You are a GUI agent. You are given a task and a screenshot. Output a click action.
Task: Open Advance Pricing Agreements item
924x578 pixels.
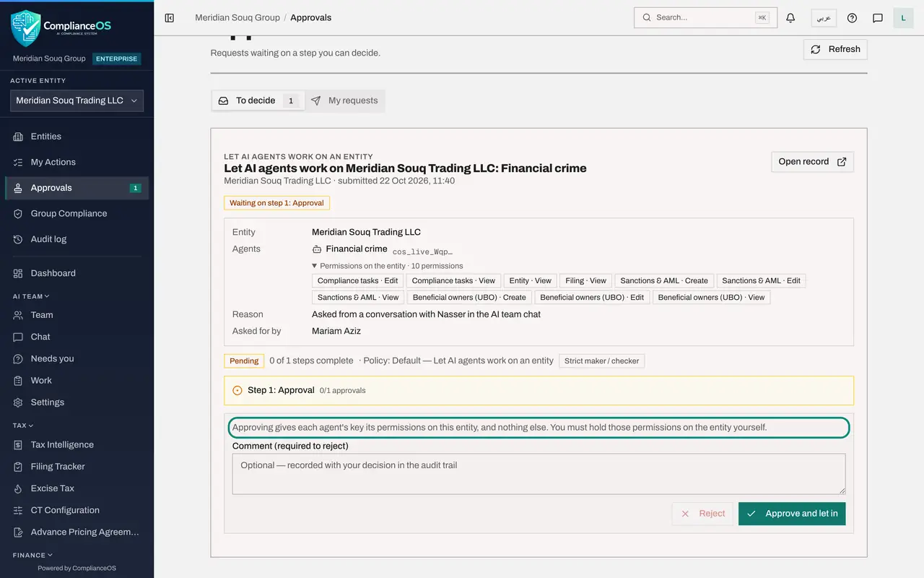click(x=77, y=532)
